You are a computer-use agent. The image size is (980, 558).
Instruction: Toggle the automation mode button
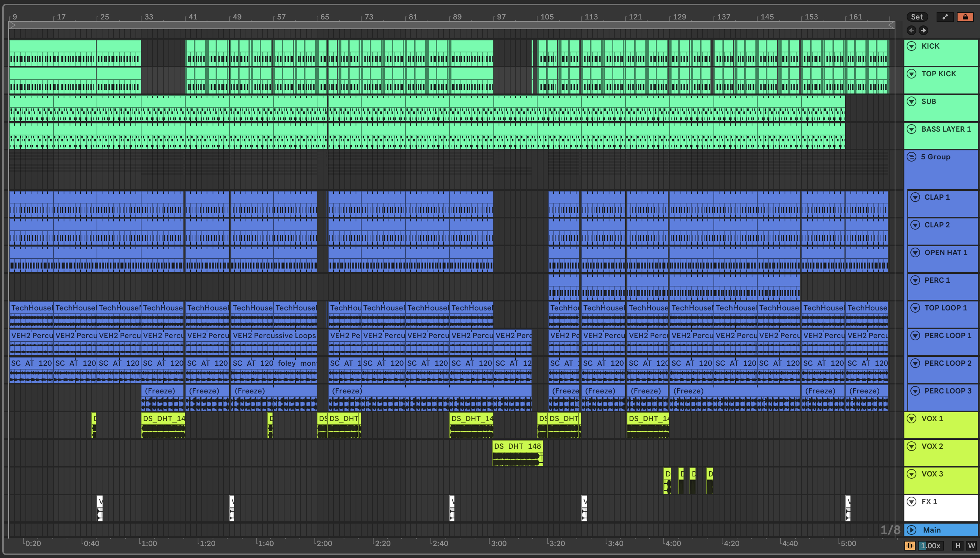(945, 17)
